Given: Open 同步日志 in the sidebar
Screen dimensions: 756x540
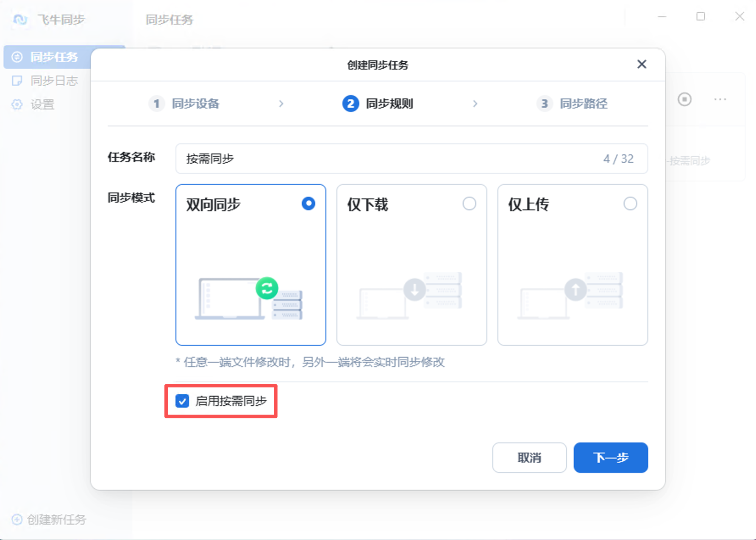Looking at the screenshot, I should click(x=54, y=81).
